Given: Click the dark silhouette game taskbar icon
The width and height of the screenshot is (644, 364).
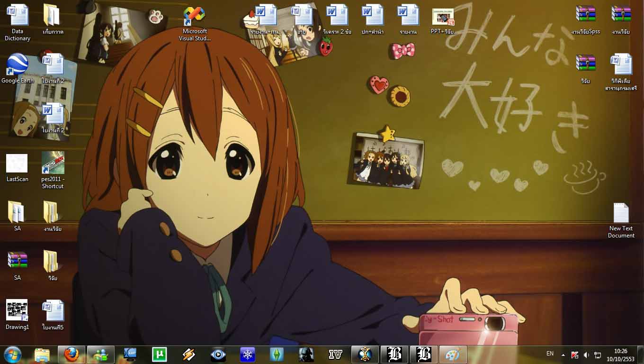Looking at the screenshot, I should point(306,355).
